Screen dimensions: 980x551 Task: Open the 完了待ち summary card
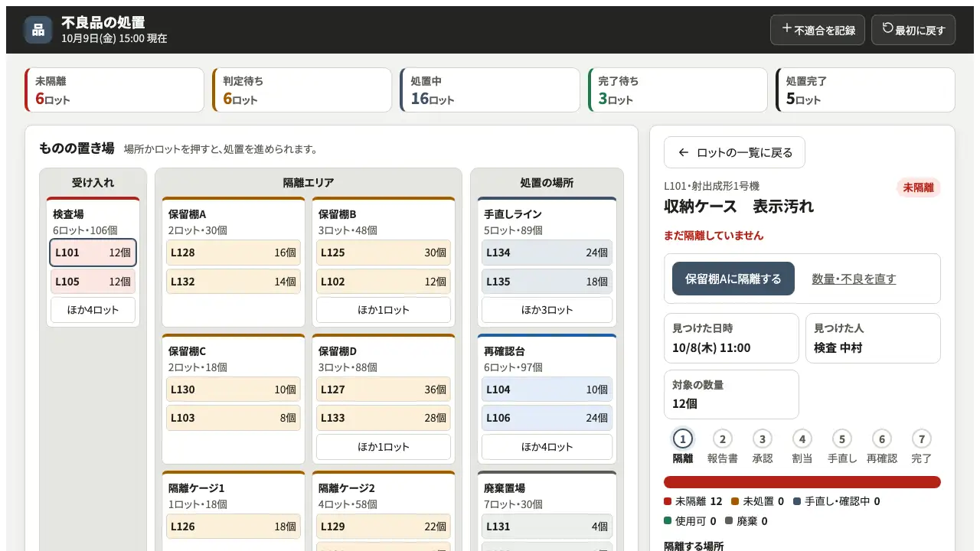coord(678,90)
